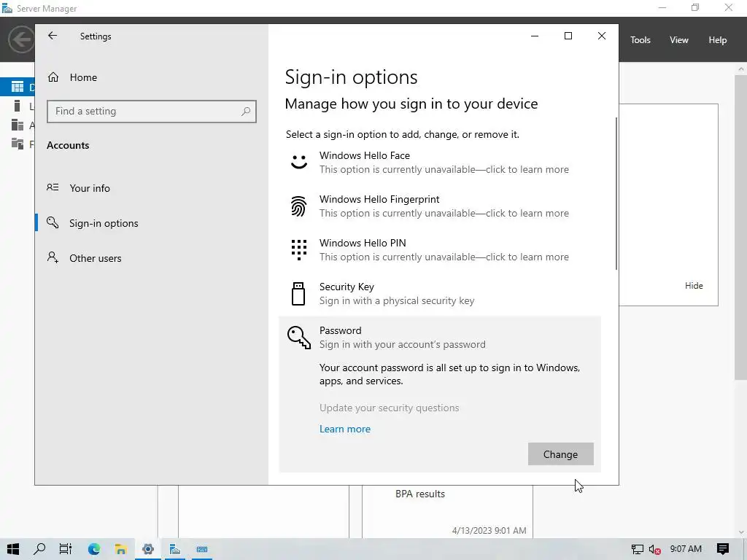Click the Password key icon
This screenshot has height=560, width=747.
coord(298,338)
